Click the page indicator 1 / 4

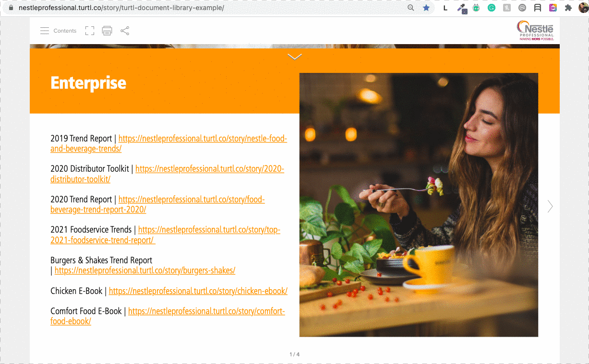click(294, 354)
